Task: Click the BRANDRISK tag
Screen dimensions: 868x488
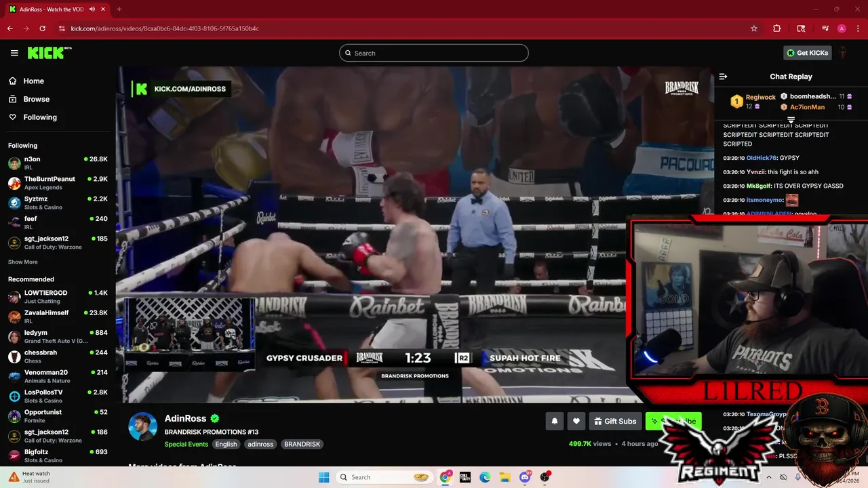Action: (x=302, y=445)
